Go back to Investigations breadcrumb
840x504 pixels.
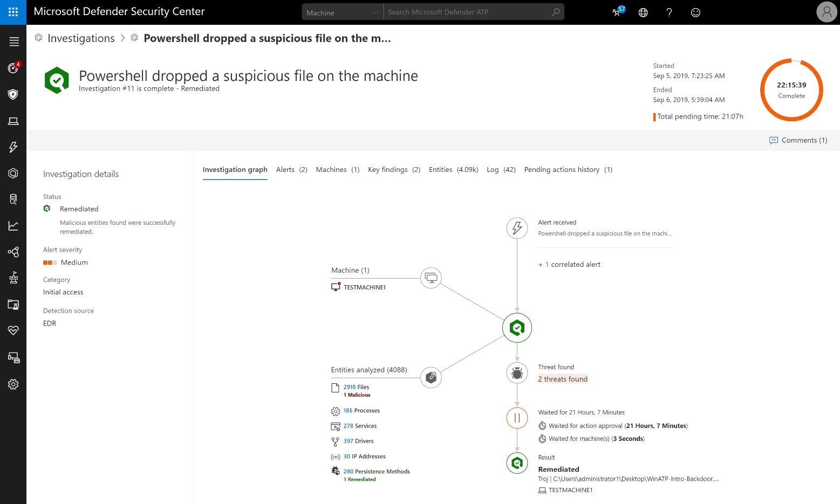(81, 38)
